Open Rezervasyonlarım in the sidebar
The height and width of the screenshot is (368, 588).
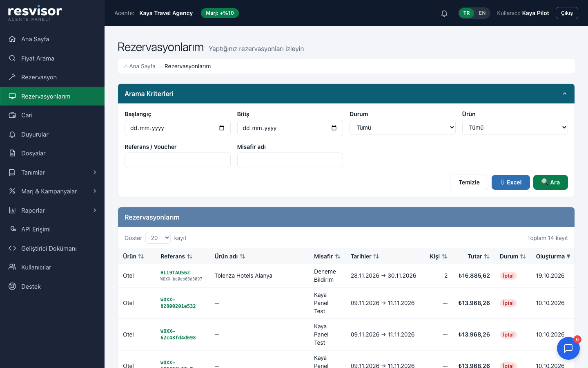coord(52,96)
